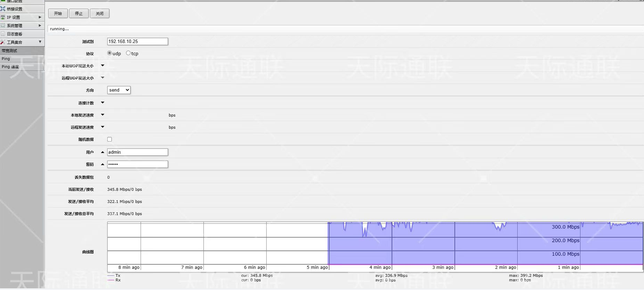Click the 用户 admin input field
The height and width of the screenshot is (290, 644).
137,152
